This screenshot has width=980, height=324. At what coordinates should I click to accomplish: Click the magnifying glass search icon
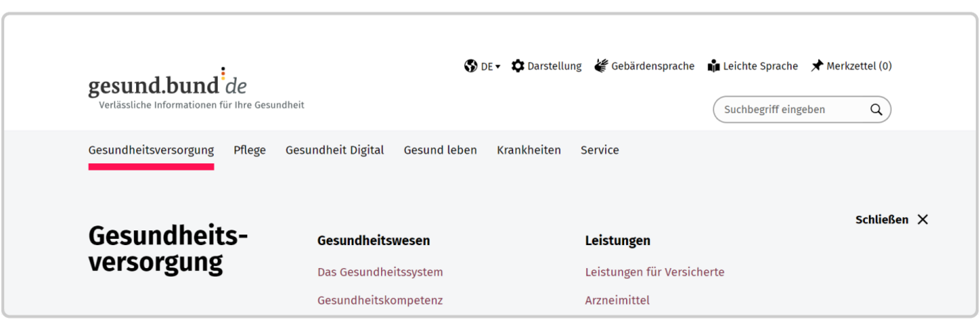pyautogui.click(x=876, y=110)
